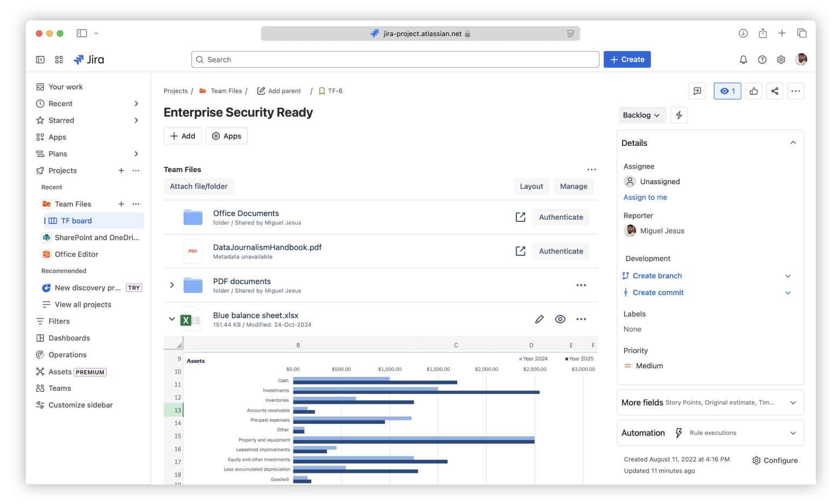The width and height of the screenshot is (839, 504).
Task: Open Safari sidebar dropdown chevron
Action: click(x=96, y=33)
